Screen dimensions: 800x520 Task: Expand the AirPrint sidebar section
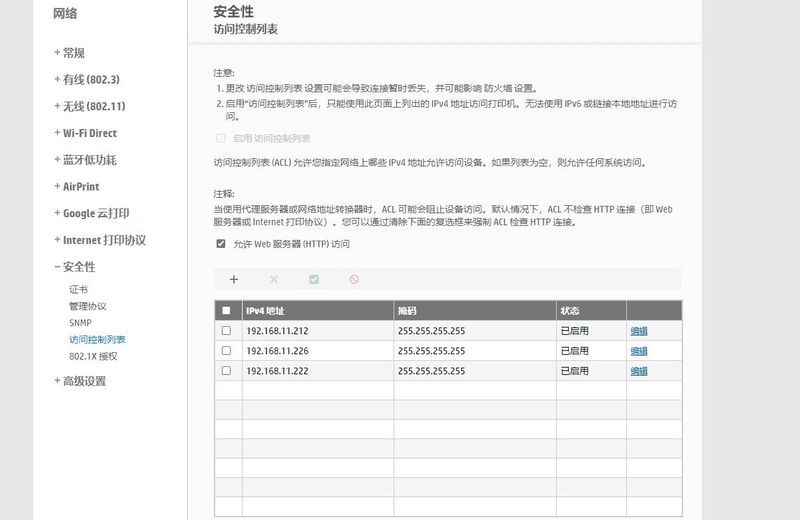click(x=80, y=186)
